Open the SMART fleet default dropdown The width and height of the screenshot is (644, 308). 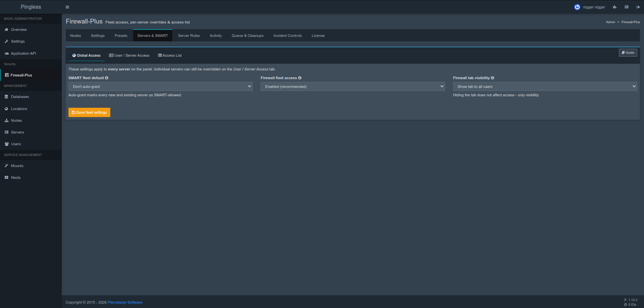[160, 87]
